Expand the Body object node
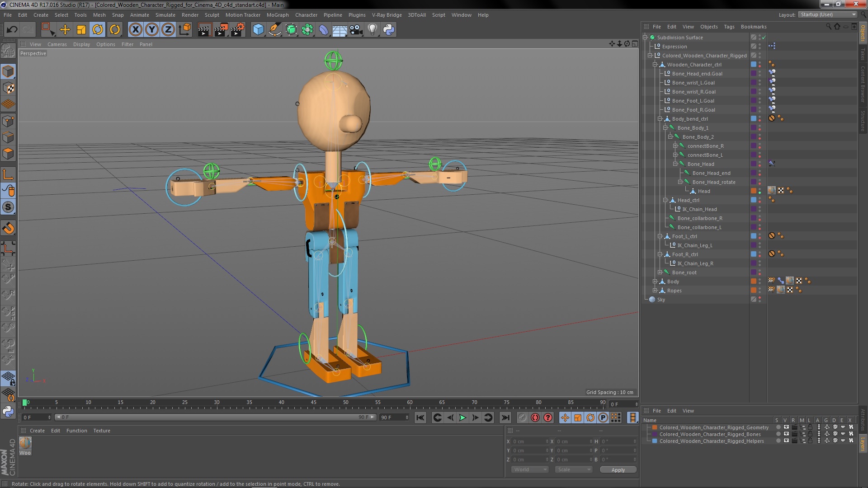868x488 pixels. pyautogui.click(x=655, y=282)
